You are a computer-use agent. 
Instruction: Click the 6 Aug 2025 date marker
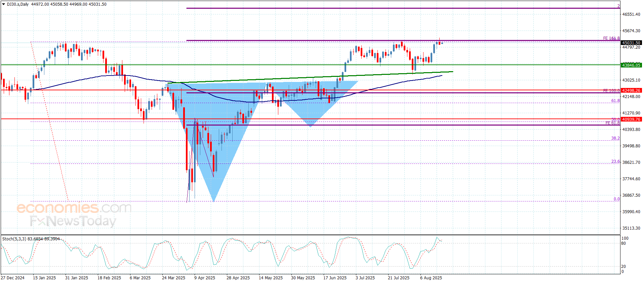pyautogui.click(x=431, y=278)
